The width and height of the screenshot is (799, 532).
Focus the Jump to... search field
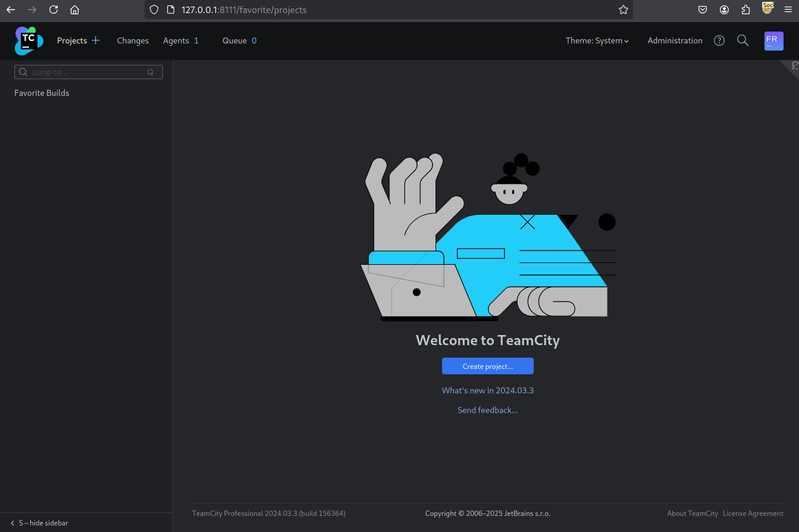(x=89, y=72)
